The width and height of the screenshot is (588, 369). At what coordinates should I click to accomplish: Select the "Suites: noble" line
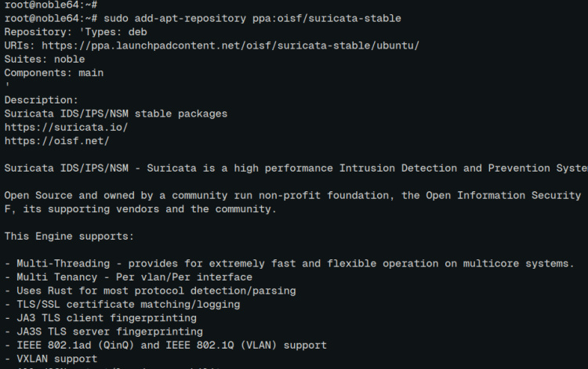click(45, 59)
